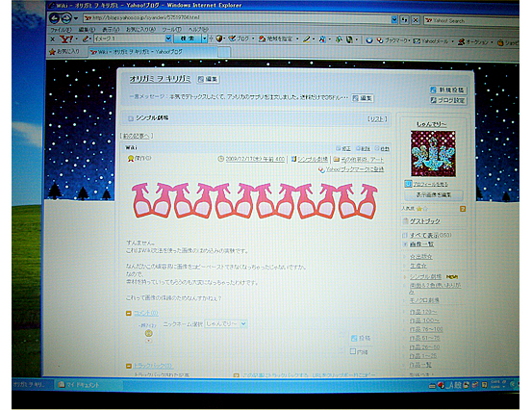Click the pencil icon on Yahoo toolbar
Viewport: 532px width, 410px height.
[86, 39]
